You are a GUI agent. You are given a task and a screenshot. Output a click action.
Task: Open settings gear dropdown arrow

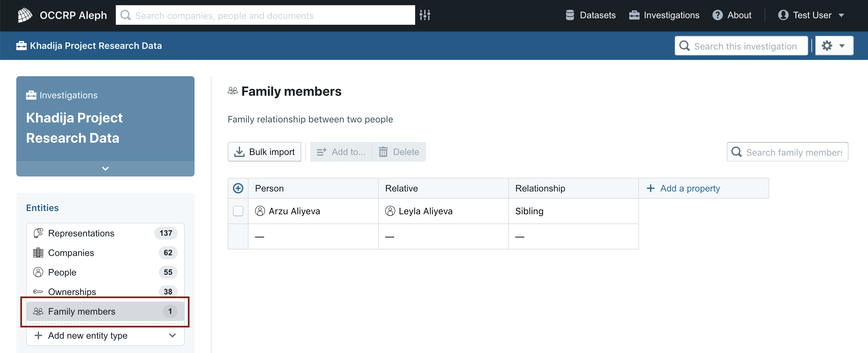pos(842,46)
